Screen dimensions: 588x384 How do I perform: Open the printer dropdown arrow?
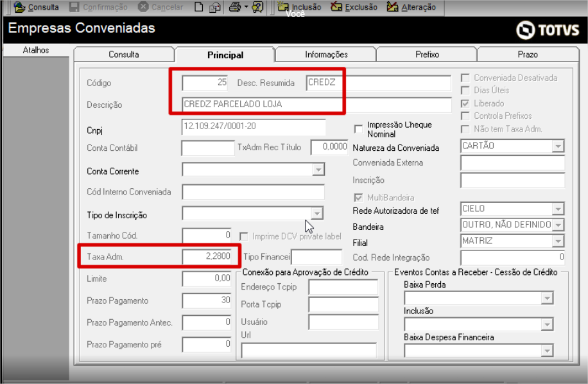tap(246, 7)
